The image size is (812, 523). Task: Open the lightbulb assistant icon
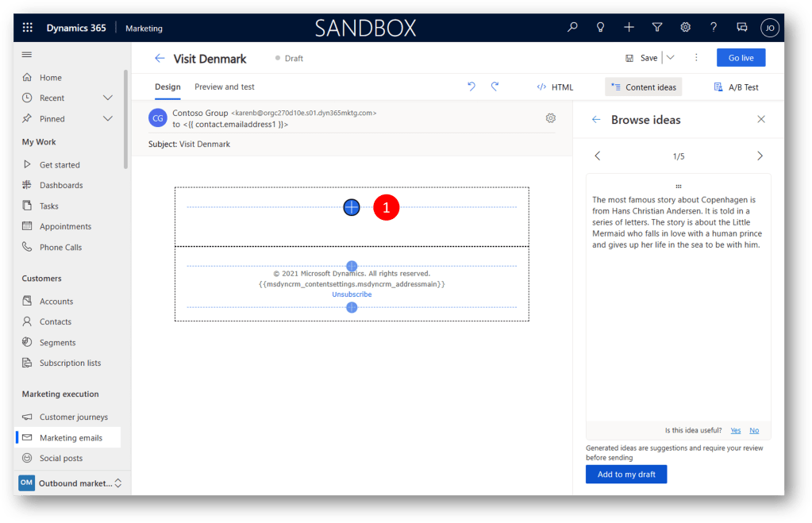coord(601,28)
